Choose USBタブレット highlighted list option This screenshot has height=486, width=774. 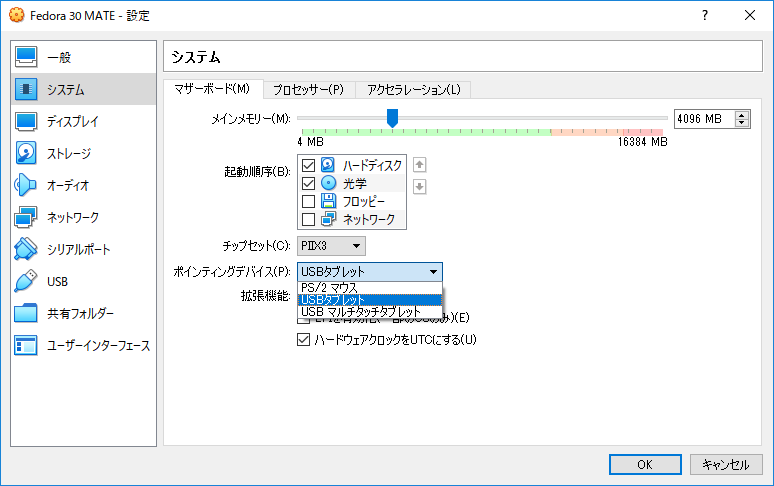pos(370,300)
